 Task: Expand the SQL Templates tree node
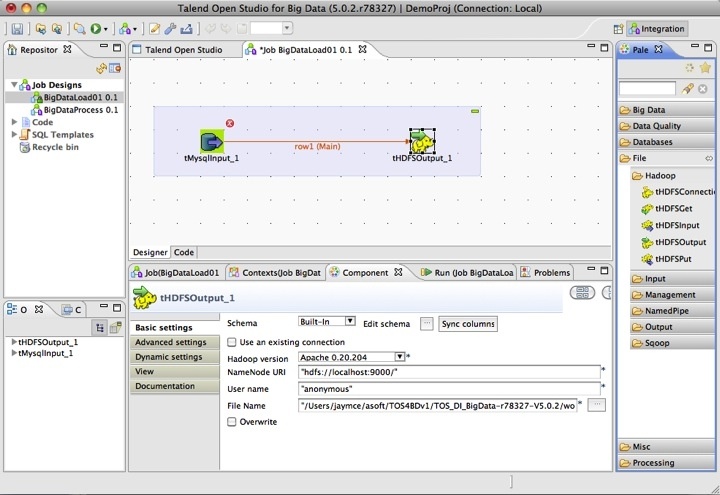pos(14,135)
